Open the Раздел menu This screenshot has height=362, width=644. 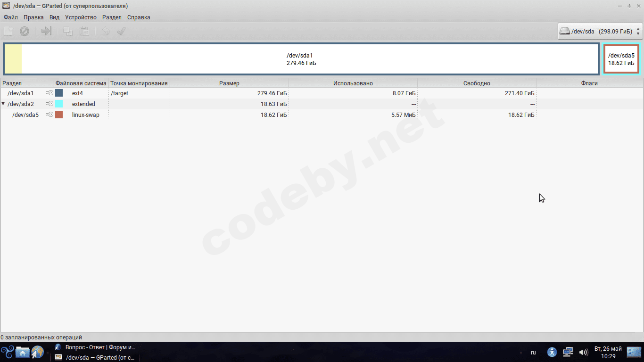tap(112, 17)
